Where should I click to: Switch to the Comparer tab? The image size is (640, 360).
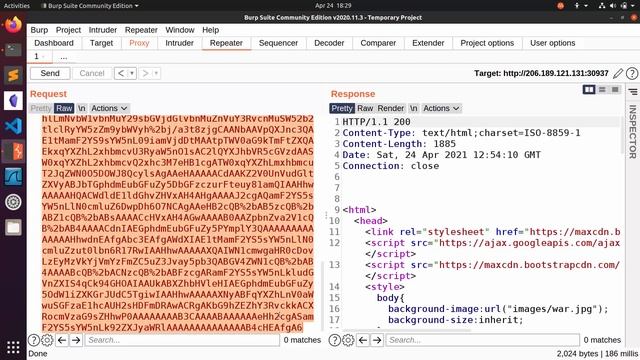tap(378, 43)
